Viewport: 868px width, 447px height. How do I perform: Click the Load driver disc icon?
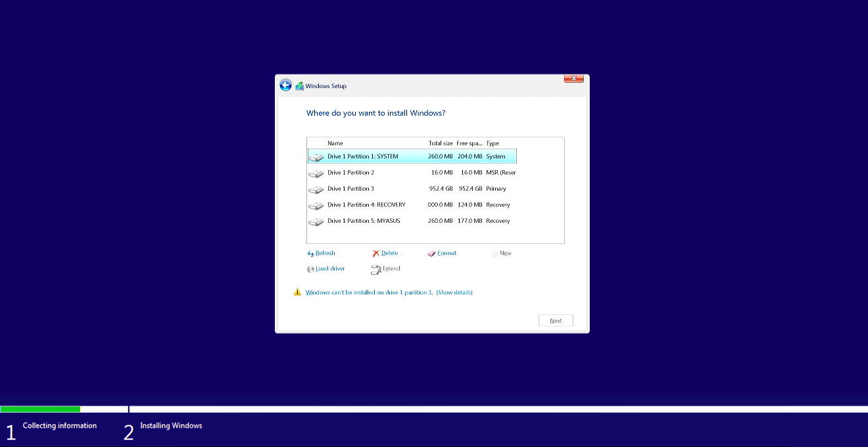click(x=310, y=269)
